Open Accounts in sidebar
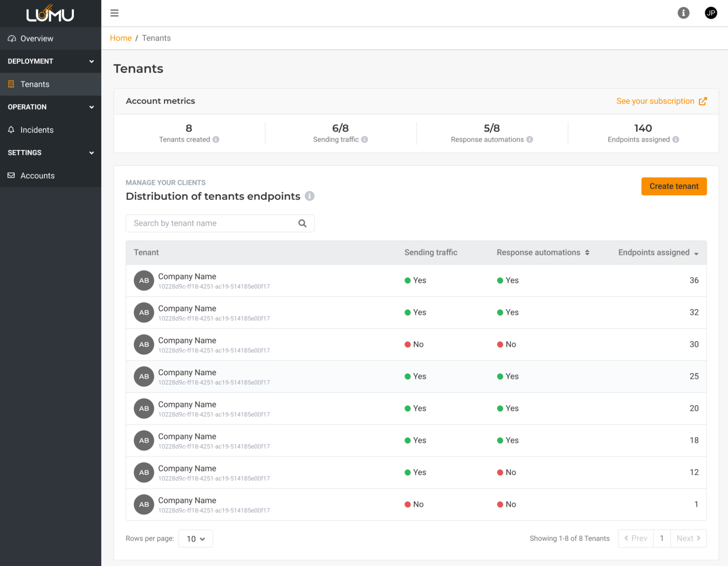The height and width of the screenshot is (566, 728). [37, 176]
